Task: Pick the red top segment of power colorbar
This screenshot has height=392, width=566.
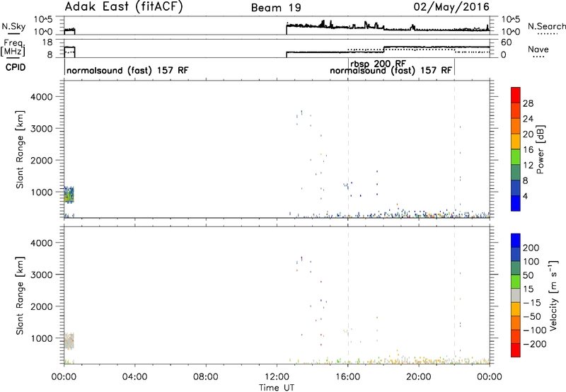Action: point(516,95)
